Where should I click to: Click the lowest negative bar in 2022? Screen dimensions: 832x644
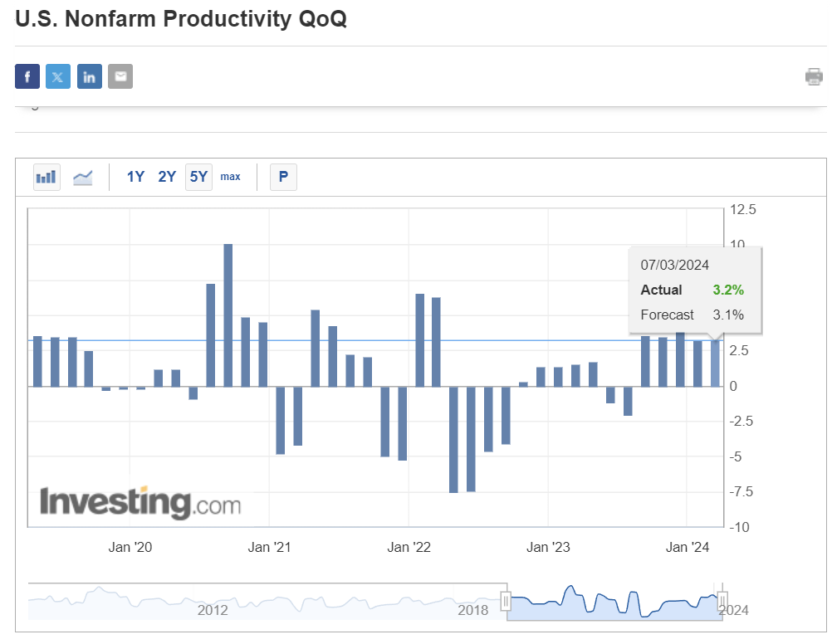coord(454,440)
